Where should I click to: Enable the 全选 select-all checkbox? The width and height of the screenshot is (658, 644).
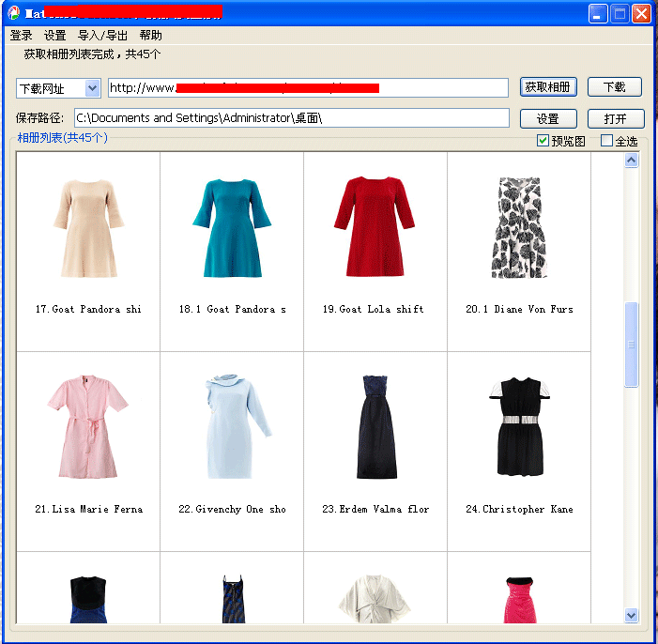point(606,141)
